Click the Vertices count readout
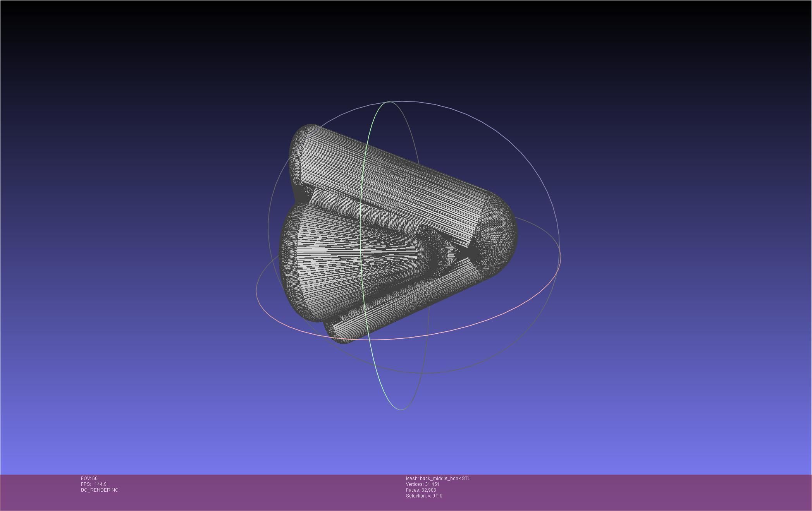Screen dimensions: 812x511 click(422, 484)
